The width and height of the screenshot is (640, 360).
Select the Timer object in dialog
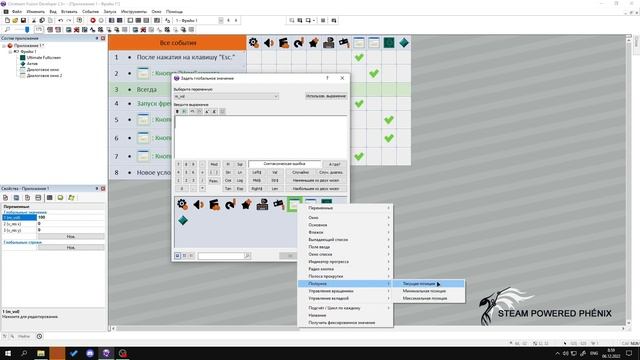tap(230, 204)
